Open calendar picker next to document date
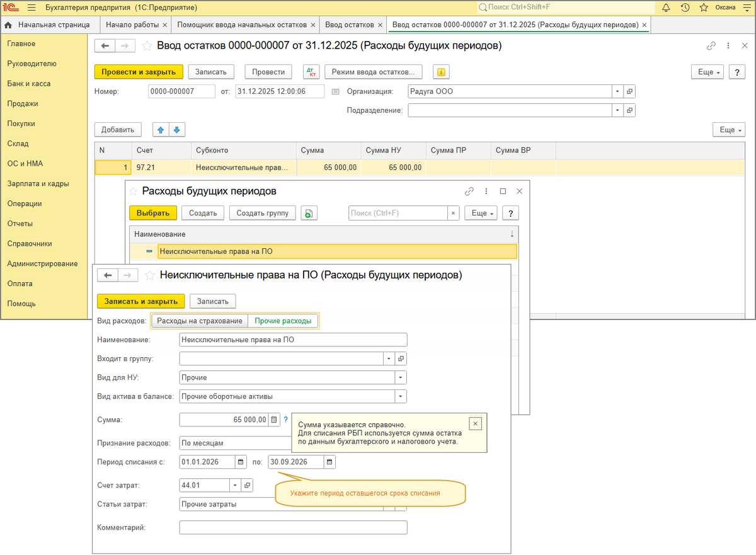756x555 pixels. pos(336,91)
